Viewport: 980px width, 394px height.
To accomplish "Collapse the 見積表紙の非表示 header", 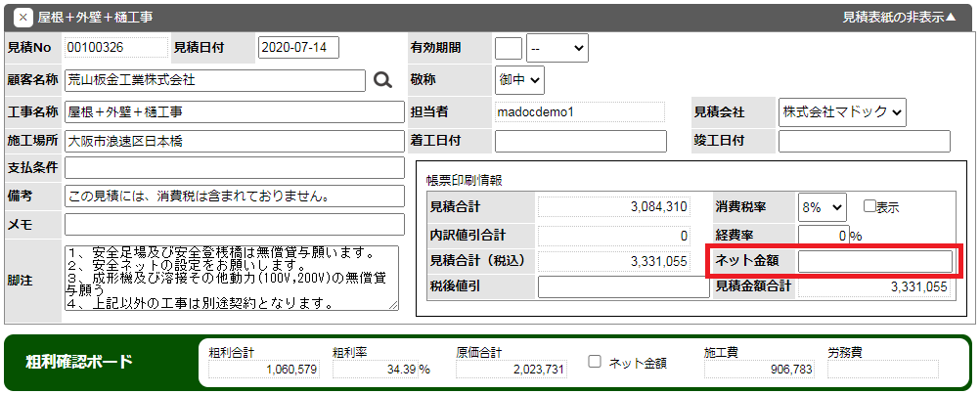I will click(x=899, y=18).
